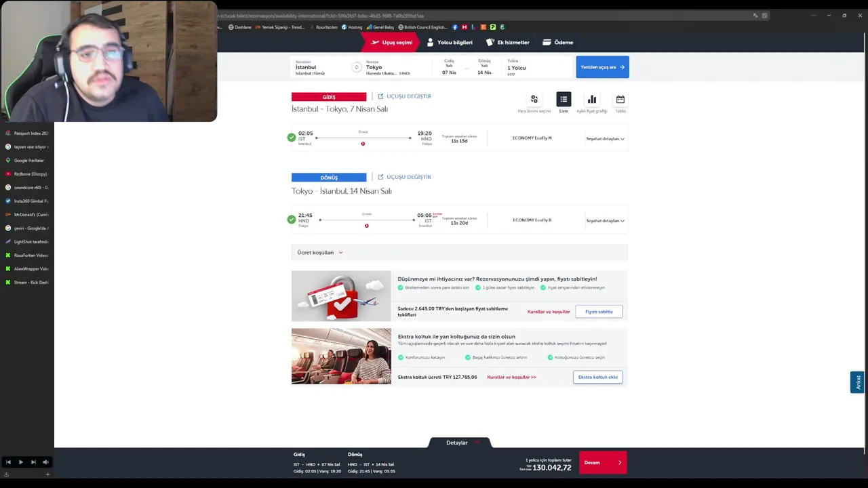868x488 pixels.
Task: Select the Liste view icon
Action: 564,100
